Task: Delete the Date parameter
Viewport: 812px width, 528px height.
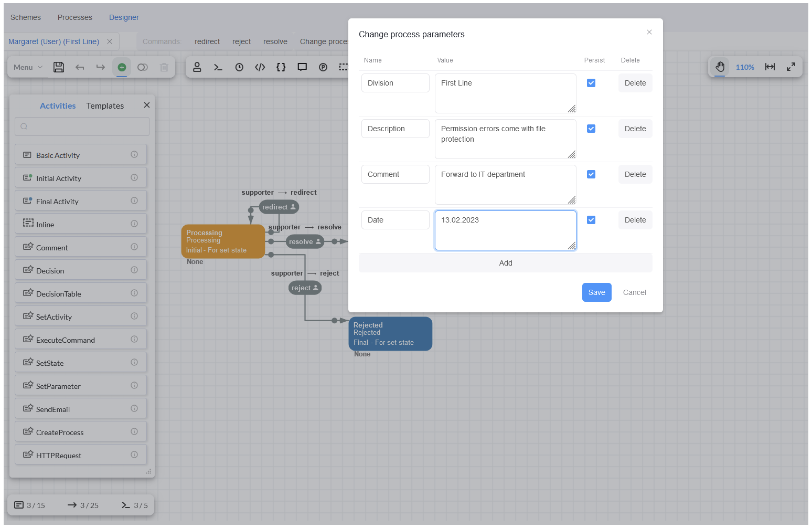Action: [x=635, y=220]
